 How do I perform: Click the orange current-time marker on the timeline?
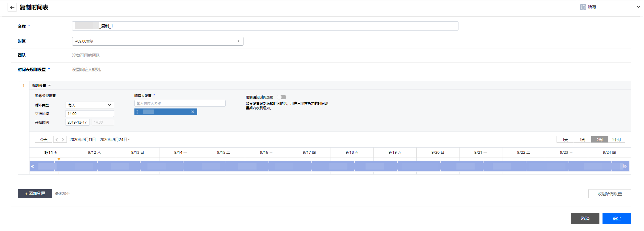pyautogui.click(x=59, y=159)
